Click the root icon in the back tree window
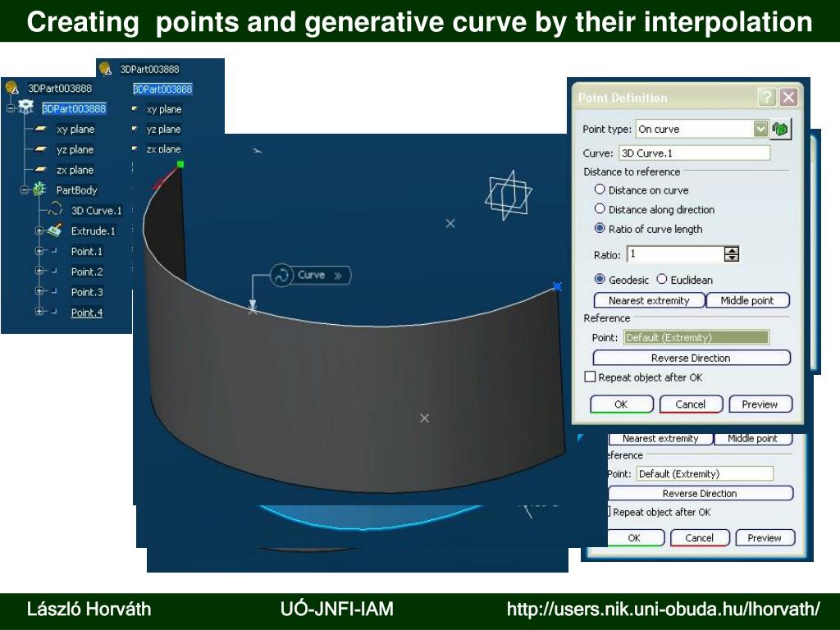 click(105, 69)
